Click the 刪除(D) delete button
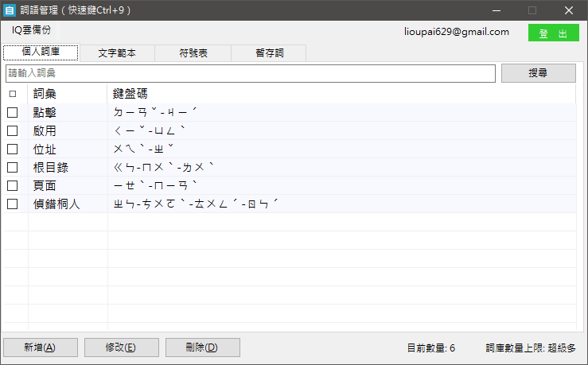588x365 pixels. coord(203,348)
